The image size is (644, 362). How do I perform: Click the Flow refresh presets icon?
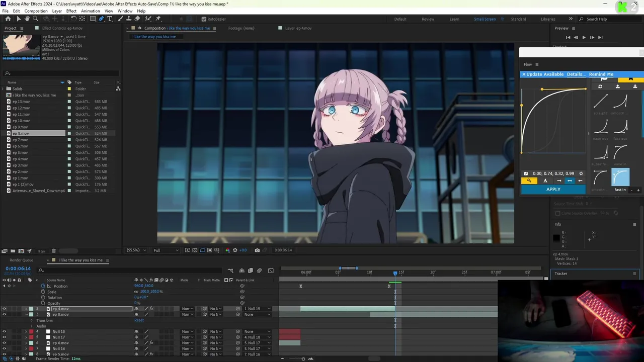coord(600,86)
